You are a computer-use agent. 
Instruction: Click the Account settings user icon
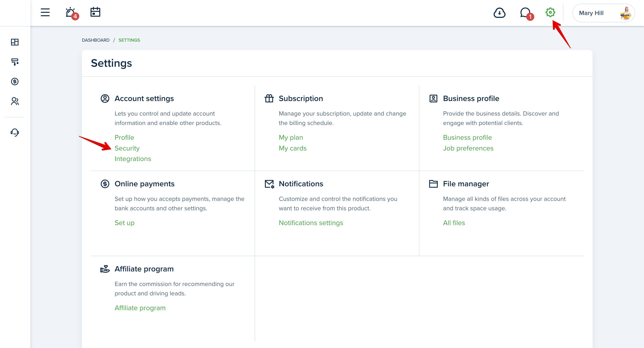[x=105, y=99]
